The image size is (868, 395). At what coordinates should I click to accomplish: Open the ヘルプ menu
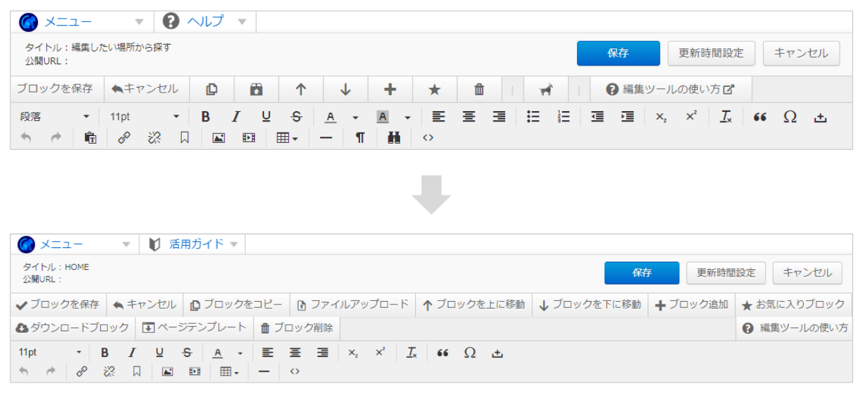point(205,21)
